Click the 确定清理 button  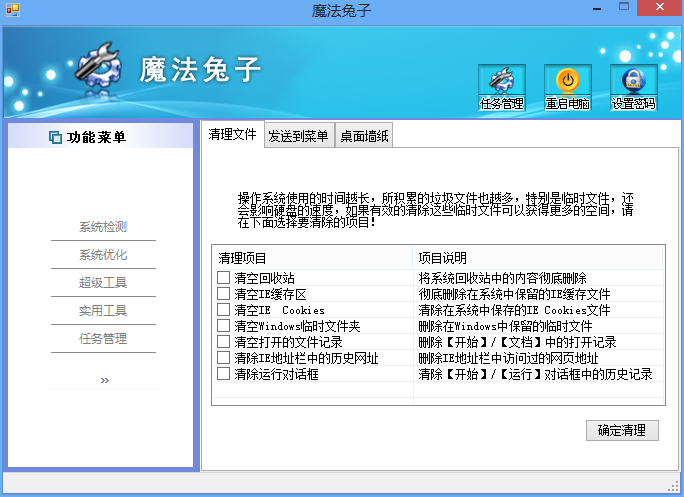tap(622, 431)
